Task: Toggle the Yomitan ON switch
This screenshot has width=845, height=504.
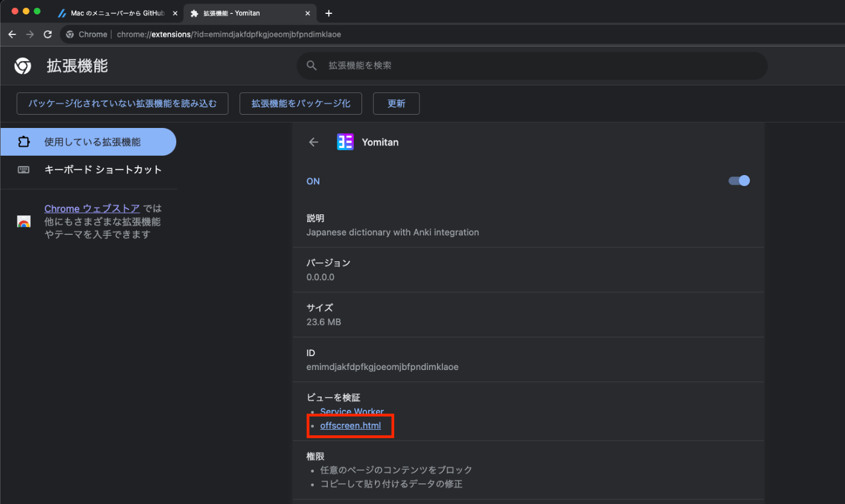Action: tap(739, 180)
